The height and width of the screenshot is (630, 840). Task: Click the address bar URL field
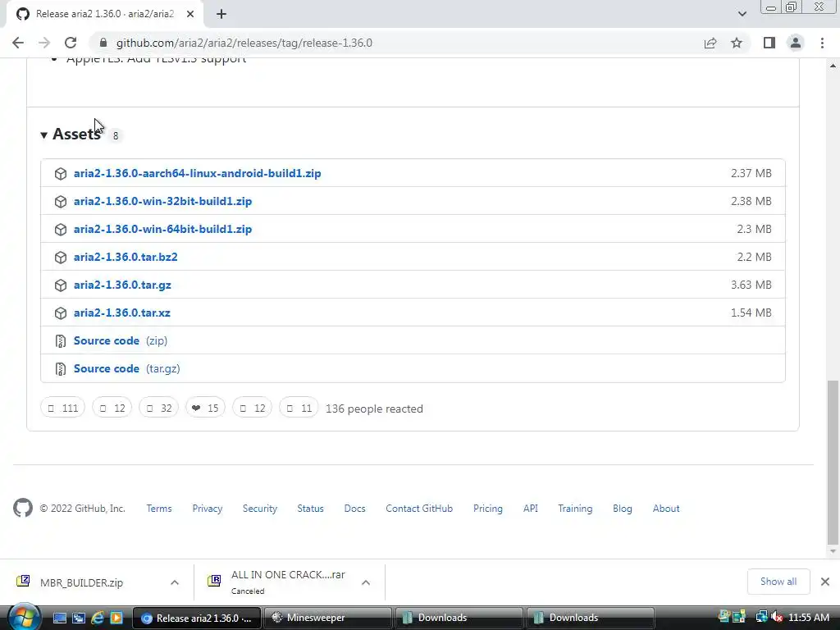396,43
